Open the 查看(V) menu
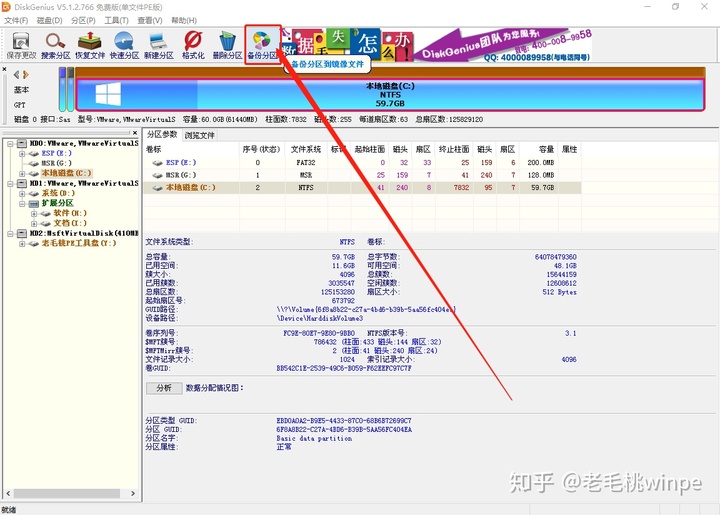The image size is (720, 515). tap(150, 20)
